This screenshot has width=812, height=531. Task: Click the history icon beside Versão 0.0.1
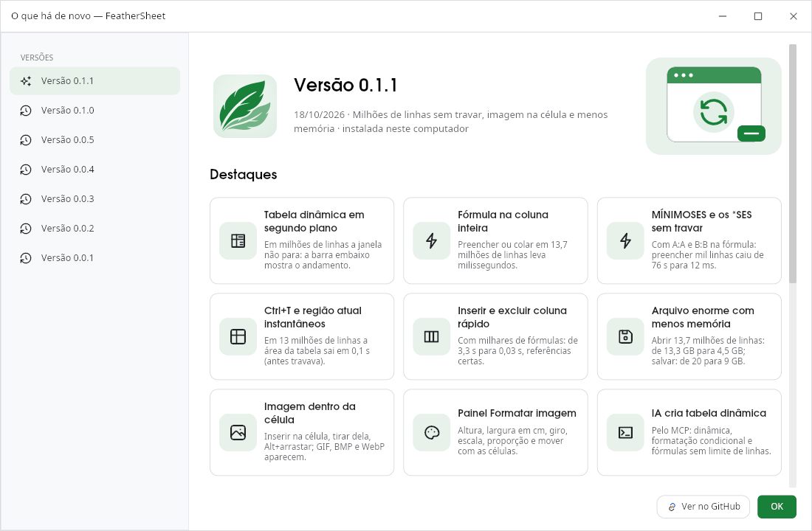coord(26,257)
